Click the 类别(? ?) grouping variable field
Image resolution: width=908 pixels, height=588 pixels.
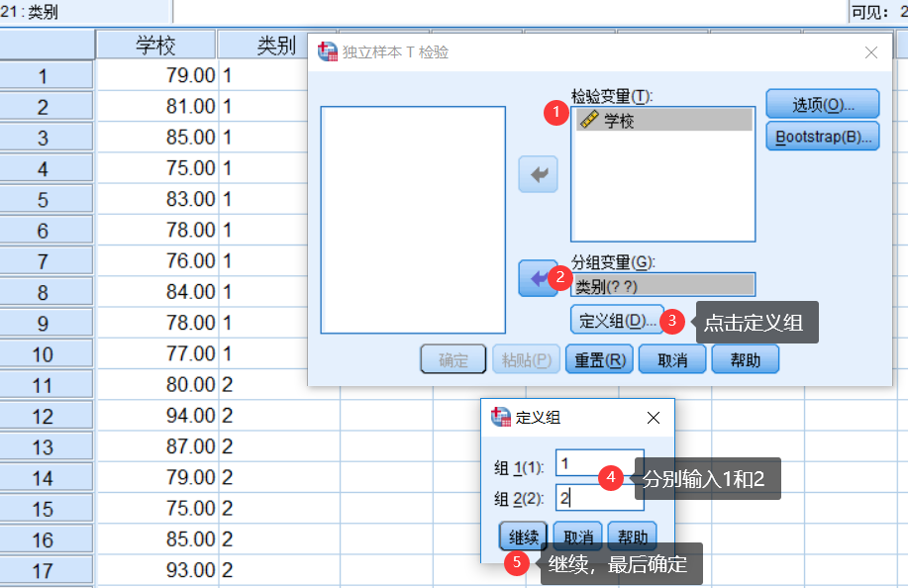click(663, 285)
